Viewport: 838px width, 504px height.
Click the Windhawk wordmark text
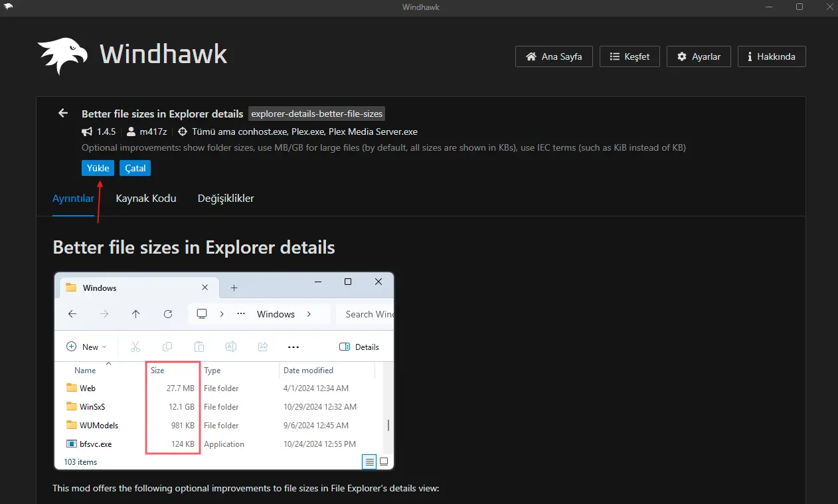pos(163,54)
